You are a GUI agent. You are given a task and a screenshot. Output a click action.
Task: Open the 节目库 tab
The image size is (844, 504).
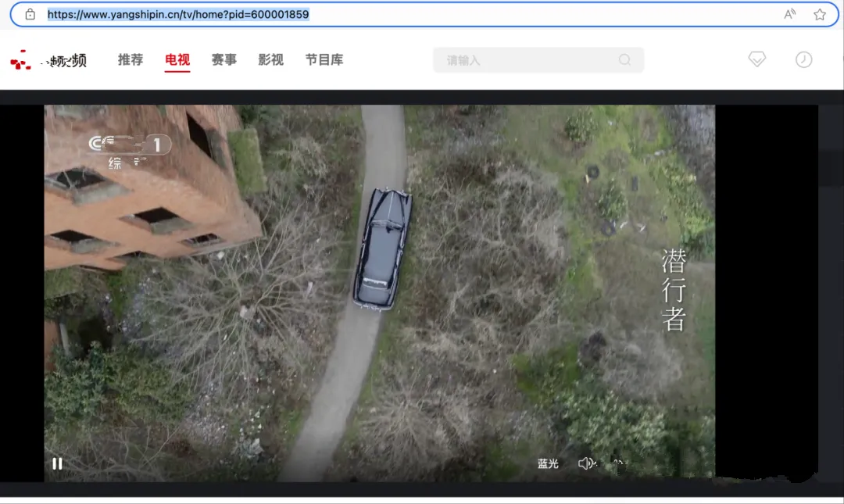(x=324, y=59)
